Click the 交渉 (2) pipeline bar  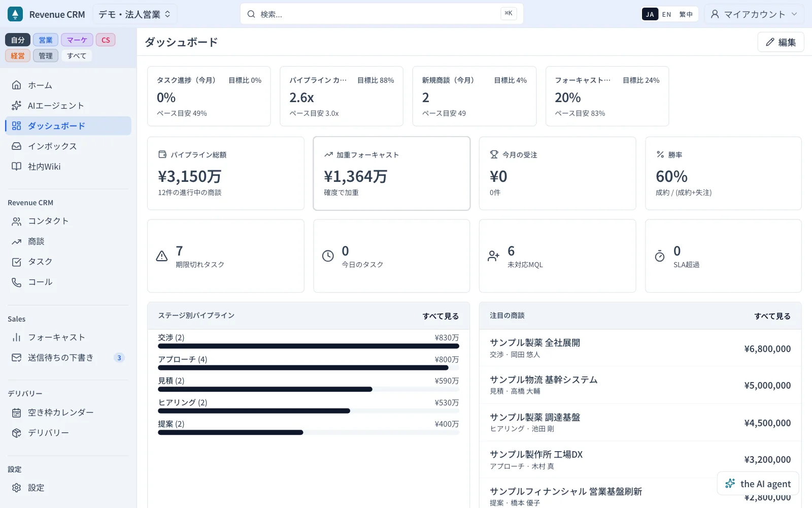pos(309,346)
